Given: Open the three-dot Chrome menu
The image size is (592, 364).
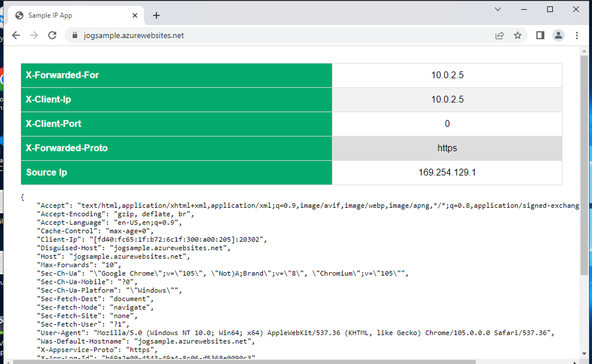Looking at the screenshot, I should [x=577, y=35].
